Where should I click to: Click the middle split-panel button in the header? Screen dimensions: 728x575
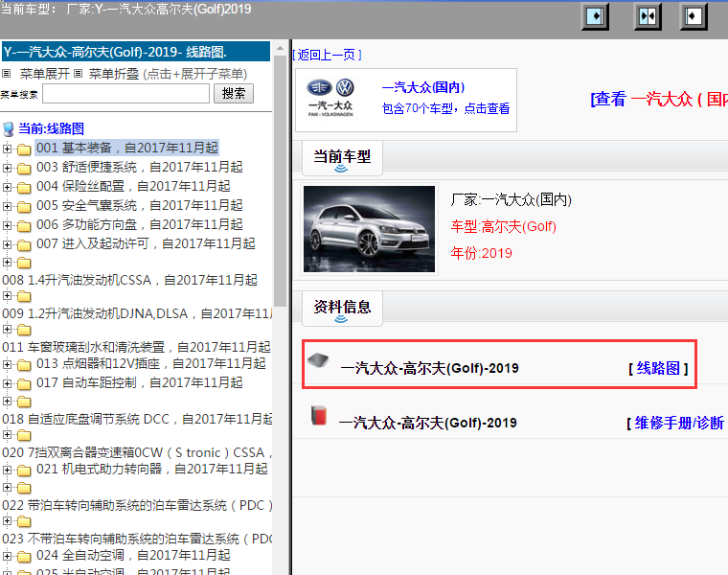pyautogui.click(x=648, y=17)
